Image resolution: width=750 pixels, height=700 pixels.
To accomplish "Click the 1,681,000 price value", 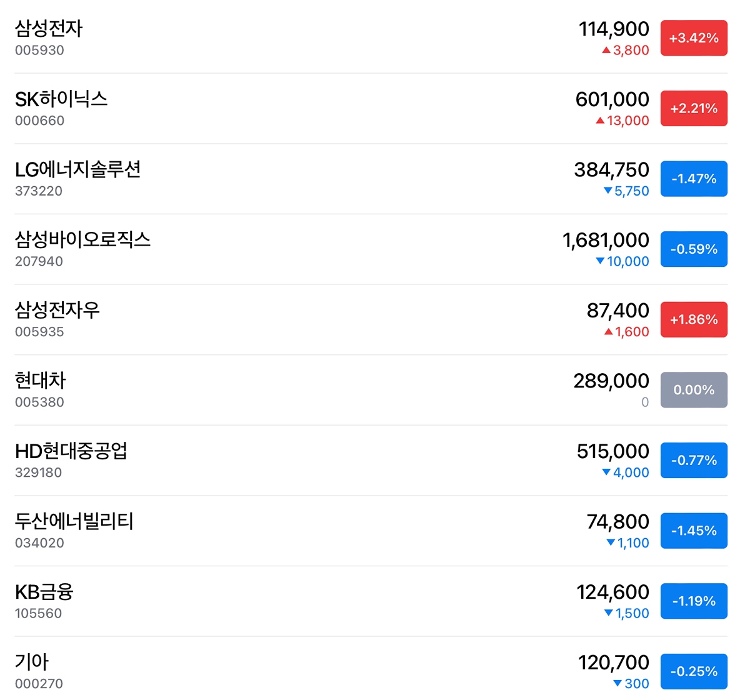I will point(606,240).
